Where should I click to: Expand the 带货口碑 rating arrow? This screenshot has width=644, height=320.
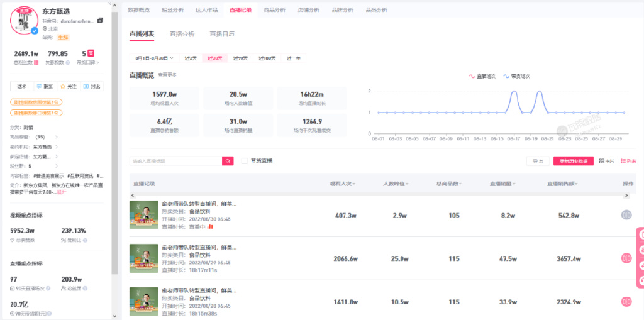pos(97,63)
